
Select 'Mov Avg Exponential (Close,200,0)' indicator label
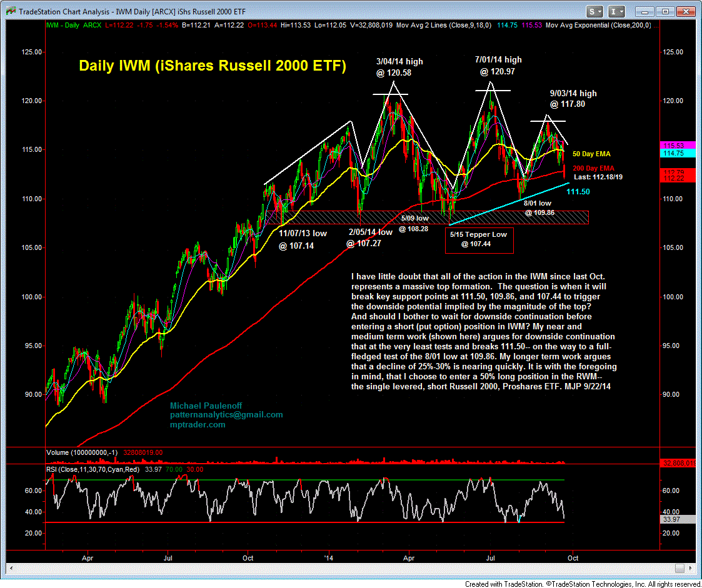[599, 26]
